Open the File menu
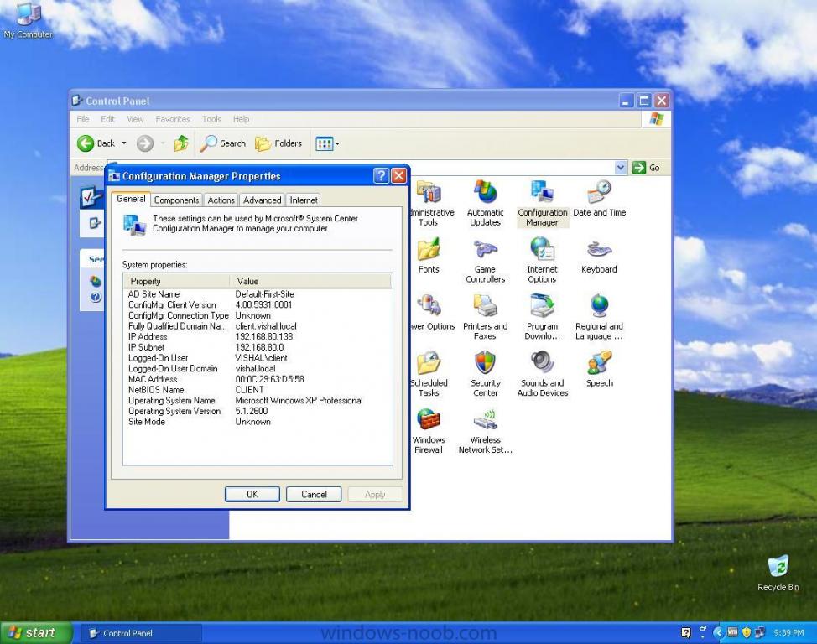This screenshot has width=817, height=644. pyautogui.click(x=82, y=119)
